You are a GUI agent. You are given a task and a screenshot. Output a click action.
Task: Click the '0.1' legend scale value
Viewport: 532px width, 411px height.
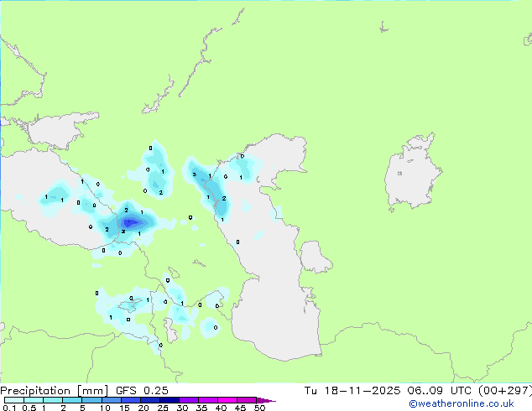(9, 408)
